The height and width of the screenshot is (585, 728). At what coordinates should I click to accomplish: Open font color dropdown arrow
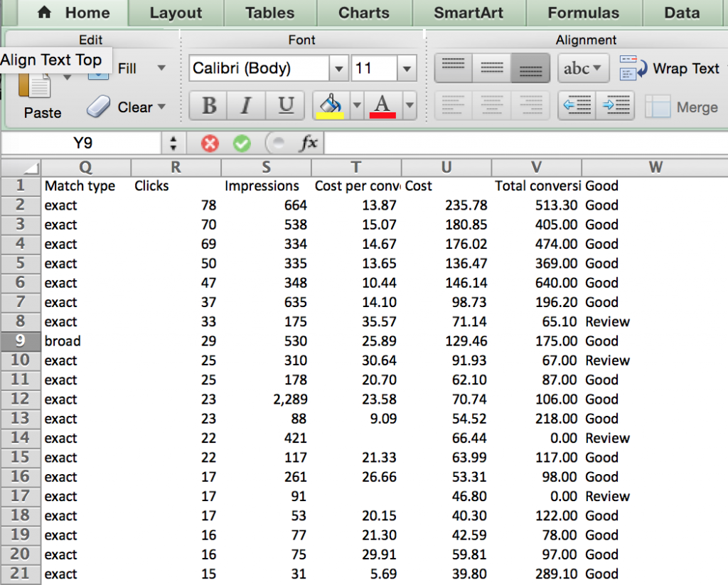(409, 105)
